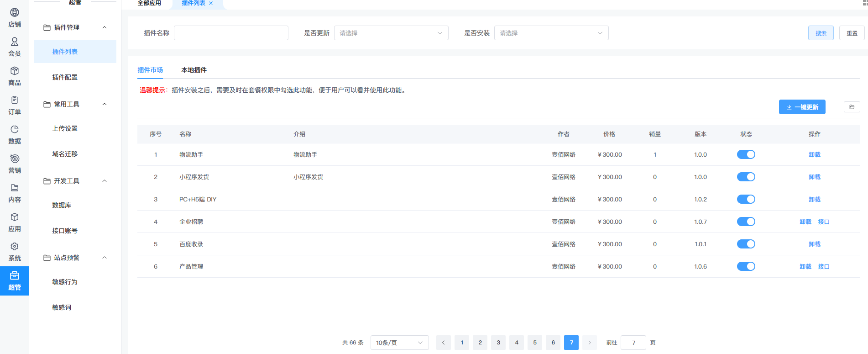Click 卸载 for 物流助手
The image size is (868, 354).
click(x=815, y=154)
